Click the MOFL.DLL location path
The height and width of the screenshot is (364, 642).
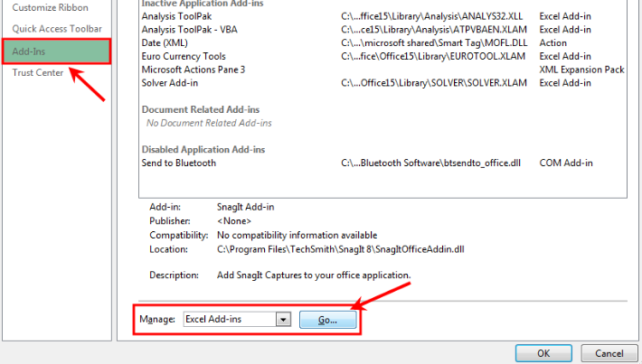(x=434, y=43)
